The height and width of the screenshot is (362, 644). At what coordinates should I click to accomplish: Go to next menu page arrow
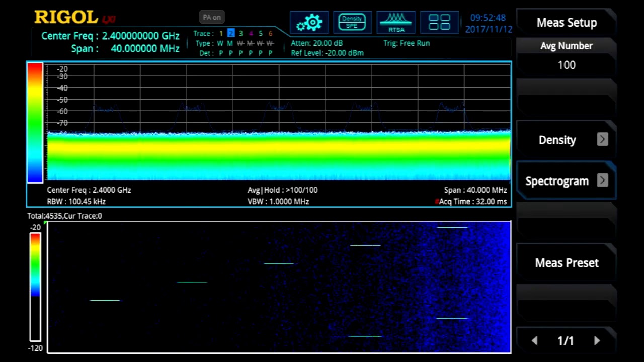(597, 341)
